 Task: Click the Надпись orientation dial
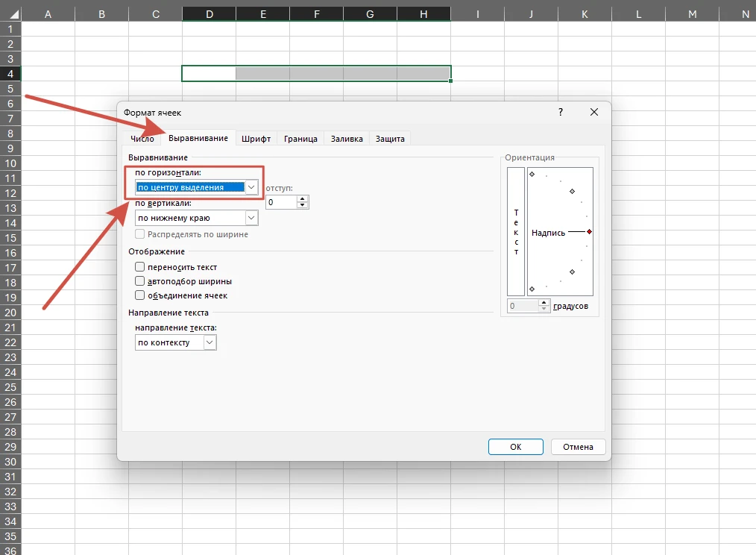[560, 232]
